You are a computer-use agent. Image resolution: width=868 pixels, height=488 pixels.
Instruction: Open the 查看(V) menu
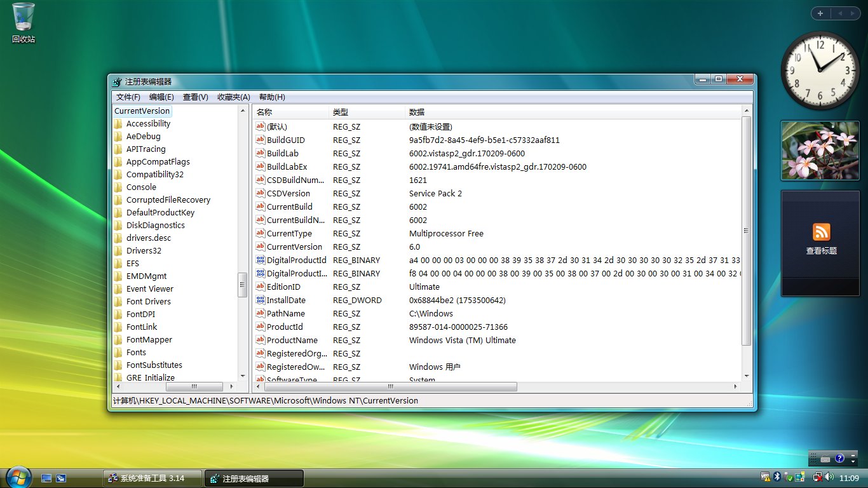point(196,97)
